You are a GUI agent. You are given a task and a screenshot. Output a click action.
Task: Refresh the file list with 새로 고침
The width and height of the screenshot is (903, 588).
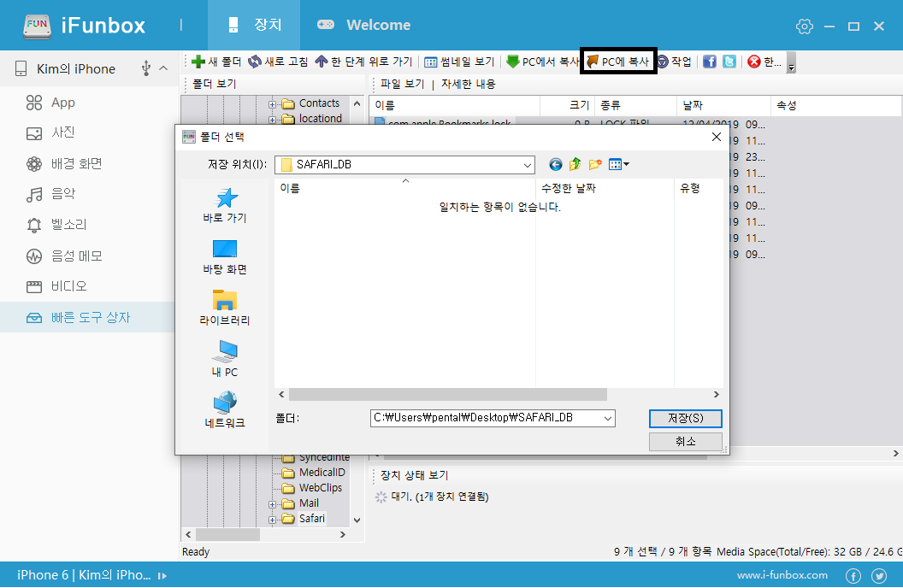pyautogui.click(x=278, y=62)
